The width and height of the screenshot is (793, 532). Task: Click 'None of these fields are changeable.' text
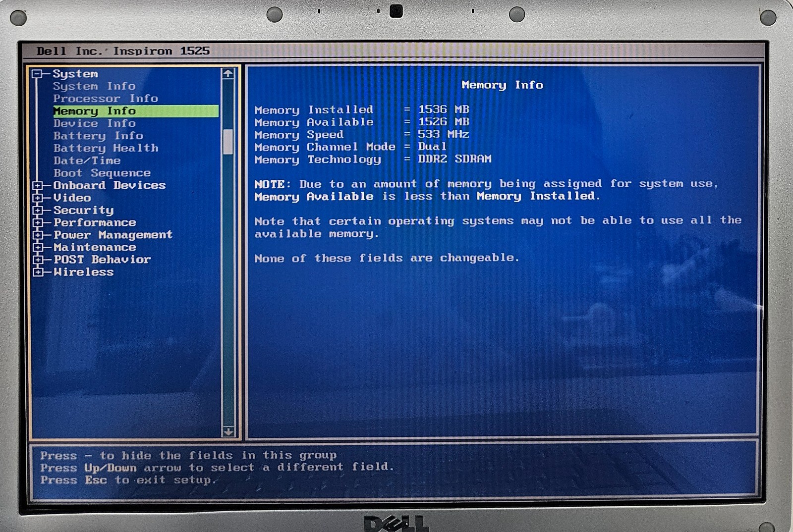pyautogui.click(x=387, y=258)
